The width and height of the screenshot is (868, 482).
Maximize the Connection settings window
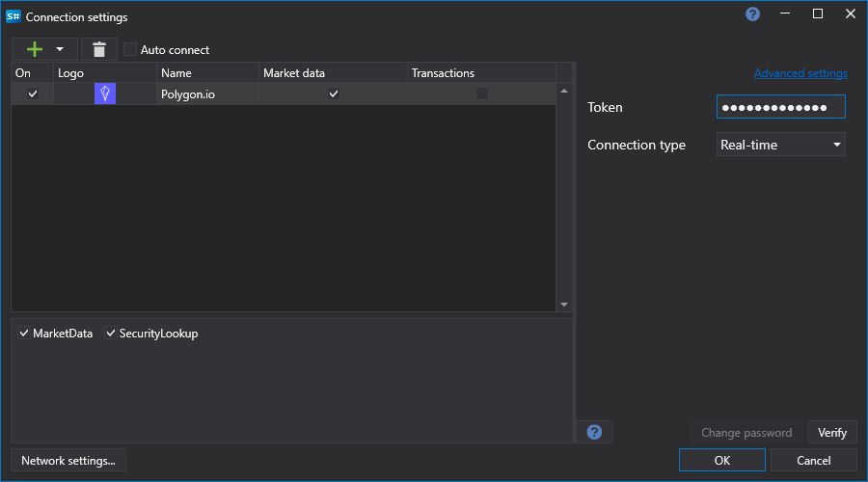[x=818, y=13]
